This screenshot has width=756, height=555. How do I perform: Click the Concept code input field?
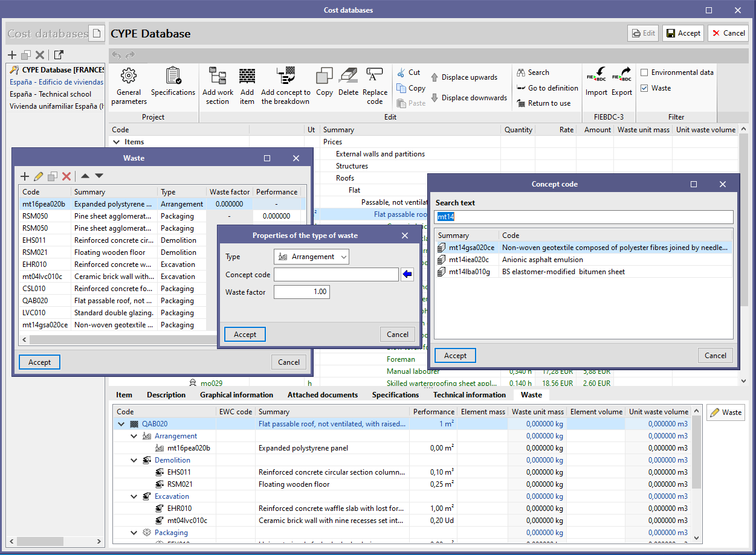point(336,275)
